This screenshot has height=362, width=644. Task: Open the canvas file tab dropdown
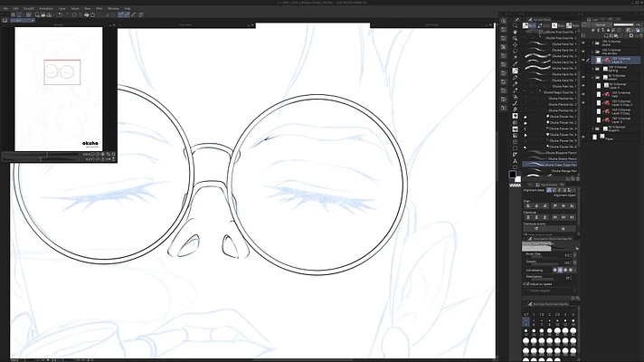pyautogui.click(x=33, y=20)
